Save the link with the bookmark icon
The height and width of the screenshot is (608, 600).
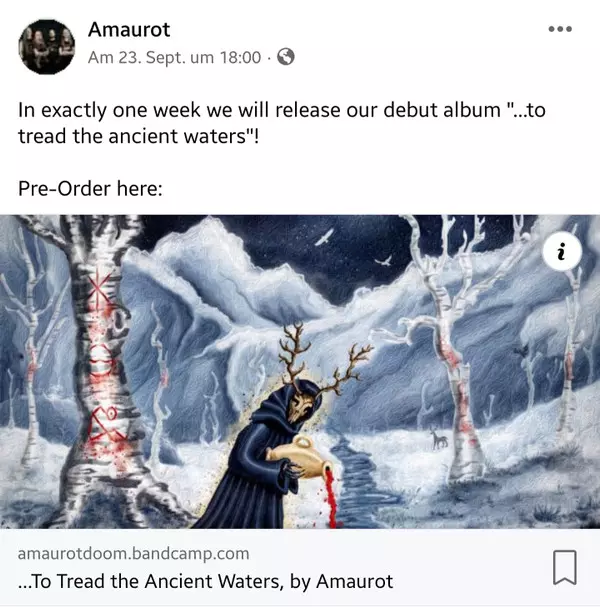(565, 567)
